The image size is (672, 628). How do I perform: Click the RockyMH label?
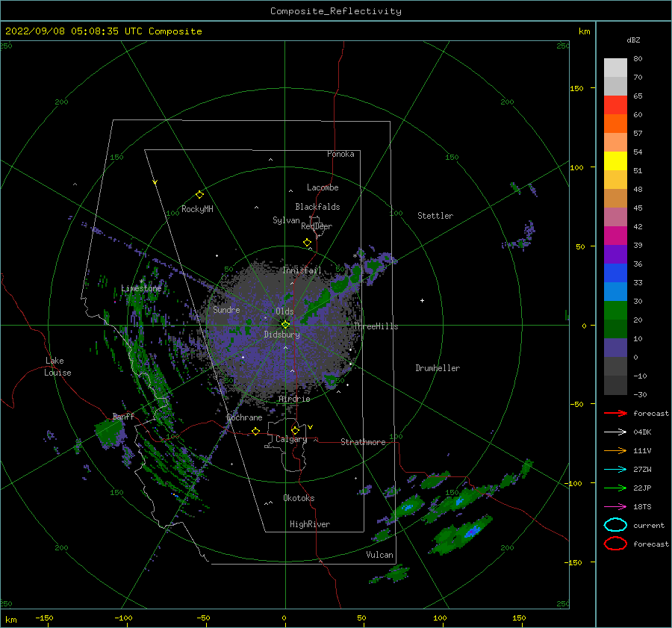coord(197,209)
